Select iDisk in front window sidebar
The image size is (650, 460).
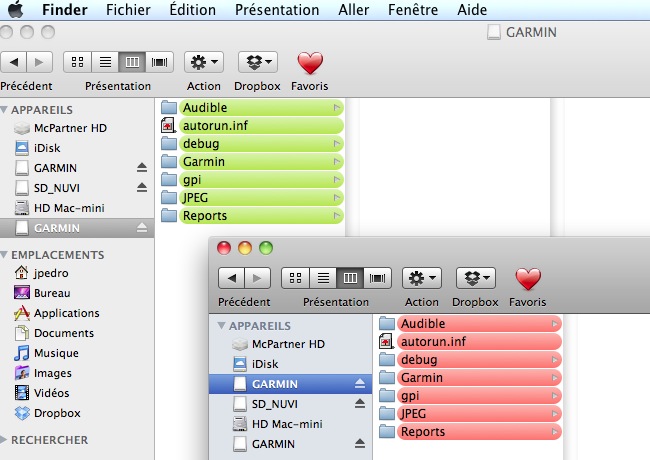pyautogui.click(x=291, y=364)
